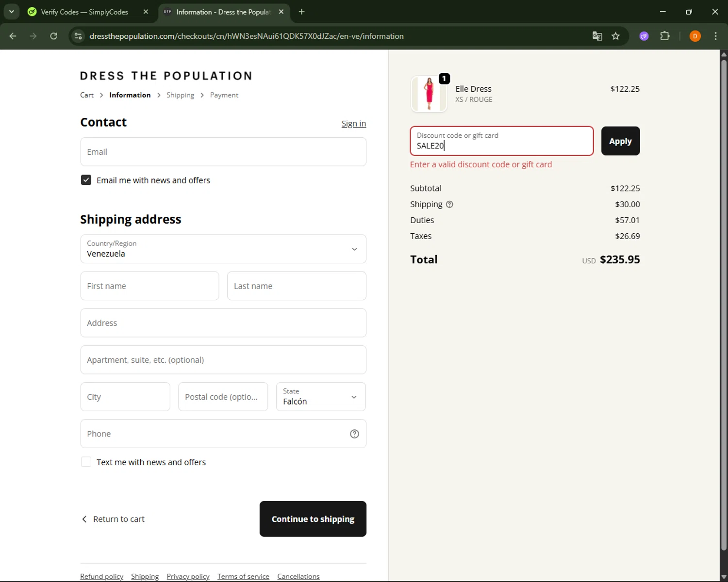Open the Chrome three-dot menu

(x=716, y=36)
